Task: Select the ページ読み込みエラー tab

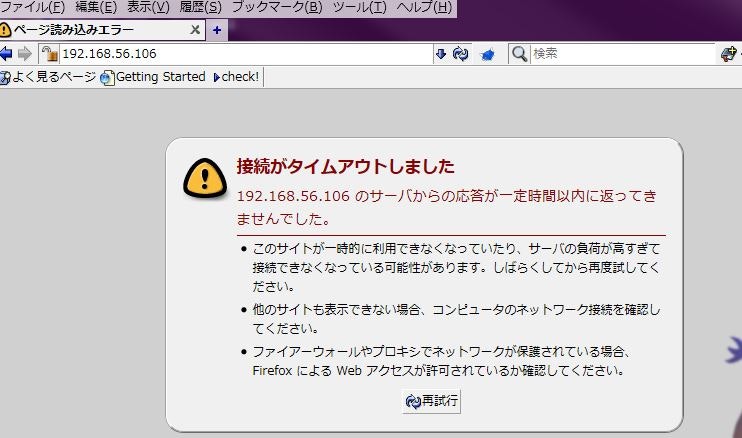Action: coord(102,30)
